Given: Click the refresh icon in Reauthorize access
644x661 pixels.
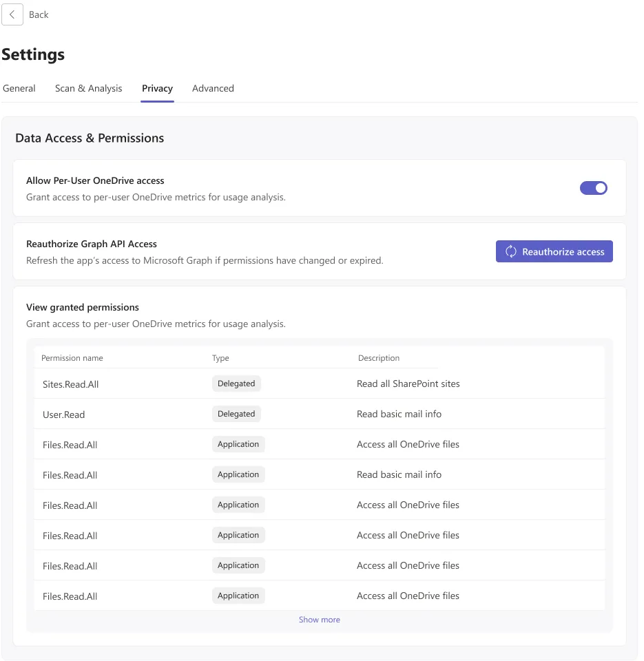Looking at the screenshot, I should [511, 252].
